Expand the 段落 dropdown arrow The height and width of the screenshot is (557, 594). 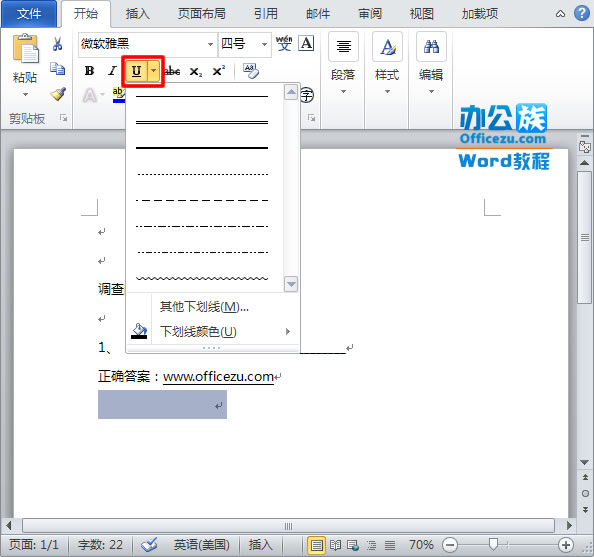click(x=343, y=91)
